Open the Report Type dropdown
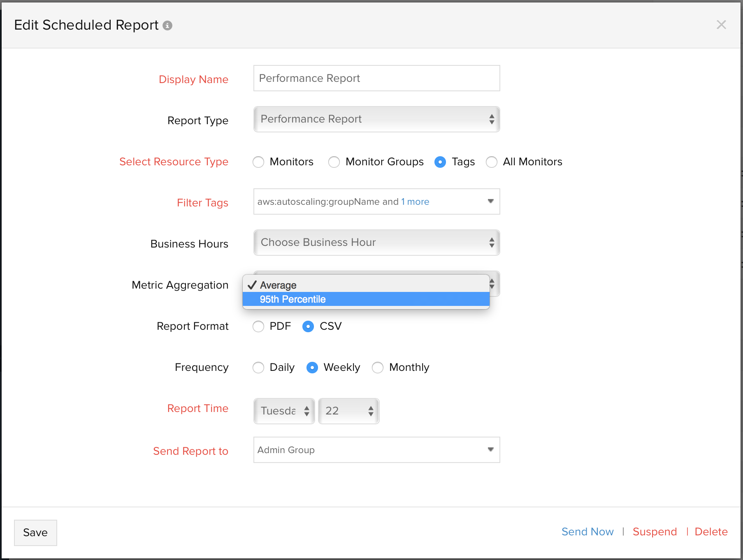 point(376,119)
